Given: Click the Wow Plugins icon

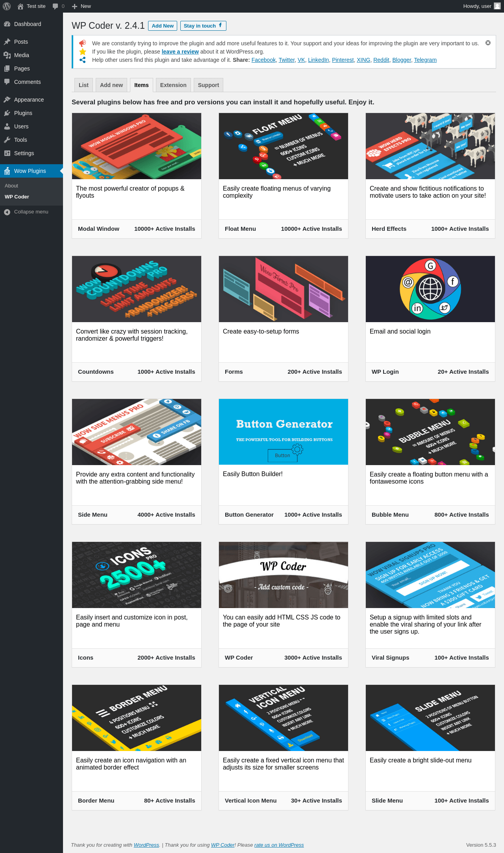Looking at the screenshot, I should (7, 171).
